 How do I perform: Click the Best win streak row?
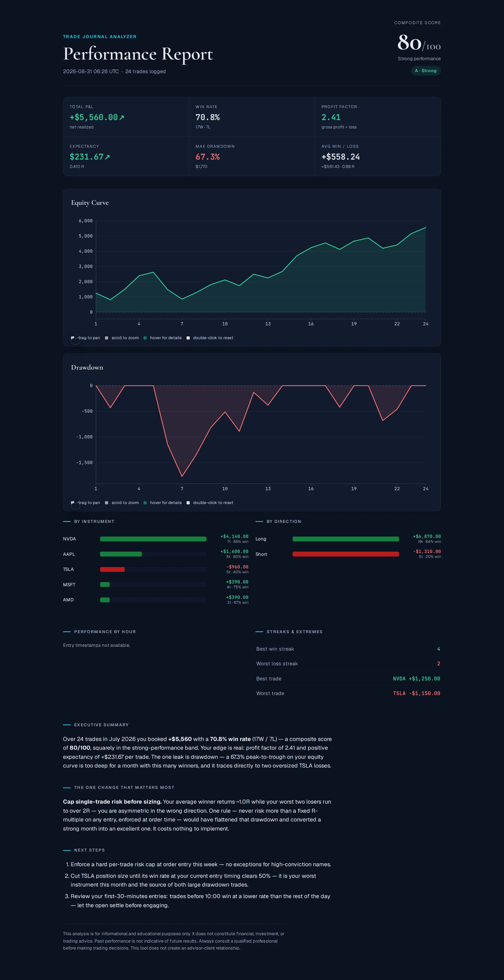tap(348, 649)
